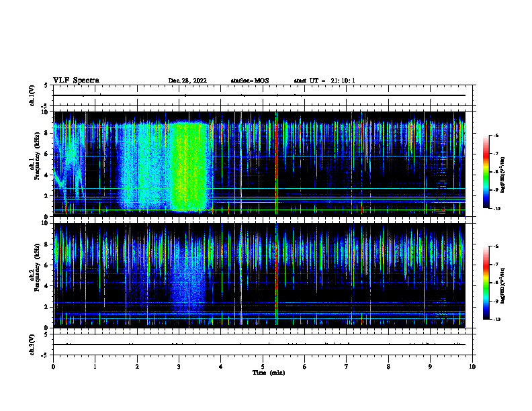This screenshot has width=532, height=411.
Task: Click the ch.1 'Frequency (kHz)' axis label
Action: pyautogui.click(x=37, y=156)
